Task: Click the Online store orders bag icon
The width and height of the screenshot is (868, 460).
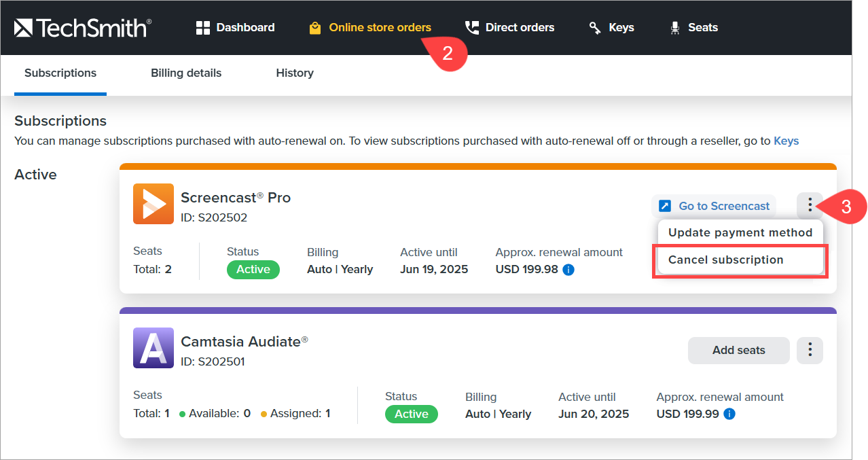Action: pyautogui.click(x=314, y=28)
